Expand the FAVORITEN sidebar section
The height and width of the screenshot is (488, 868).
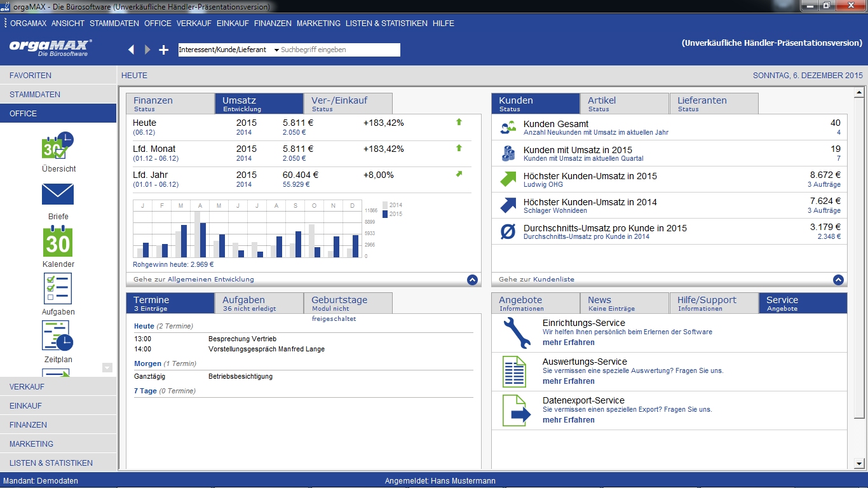[x=58, y=75]
